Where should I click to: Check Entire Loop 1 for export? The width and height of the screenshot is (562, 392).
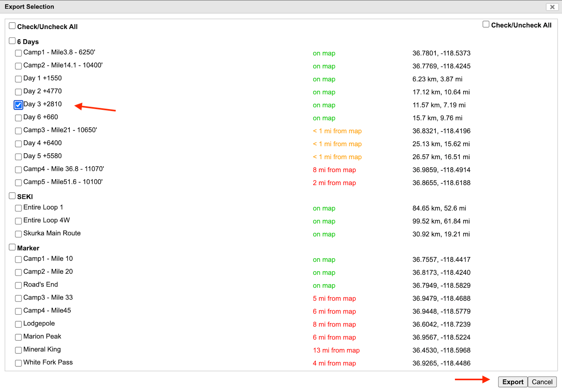18,208
